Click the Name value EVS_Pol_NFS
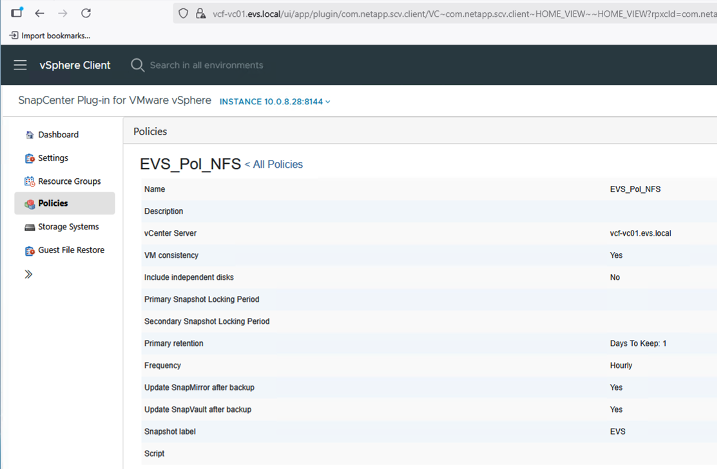Screen dimensions: 718x470 (x=635, y=189)
